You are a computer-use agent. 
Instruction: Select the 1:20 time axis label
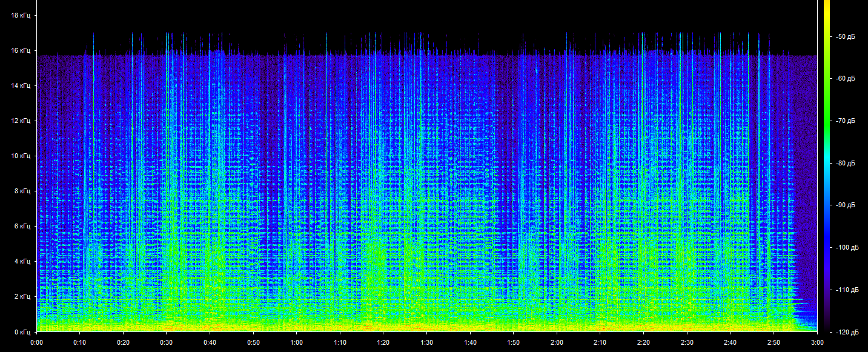coord(383,343)
